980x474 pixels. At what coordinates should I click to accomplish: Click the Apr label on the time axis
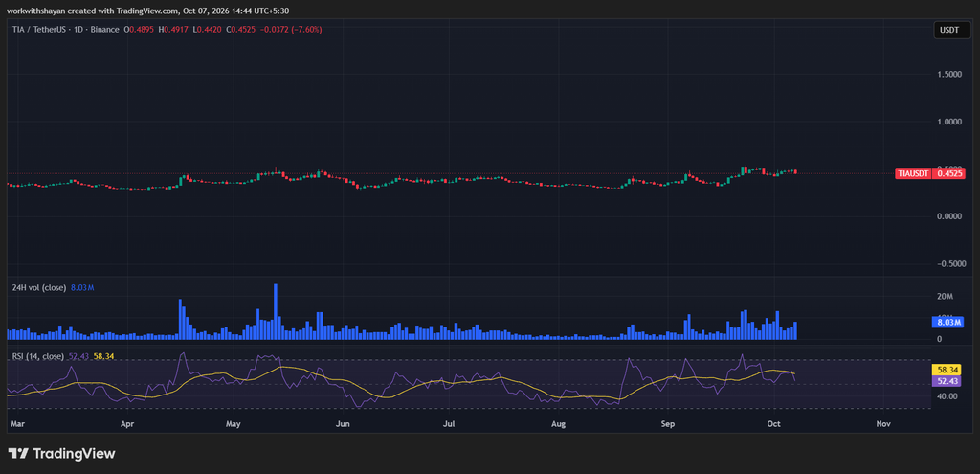click(x=127, y=424)
